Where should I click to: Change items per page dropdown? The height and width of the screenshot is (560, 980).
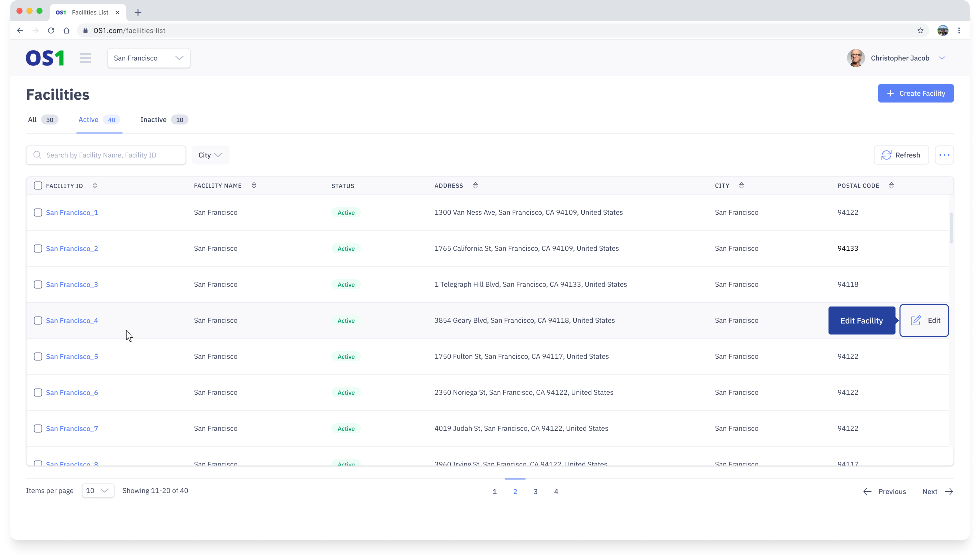(x=98, y=490)
